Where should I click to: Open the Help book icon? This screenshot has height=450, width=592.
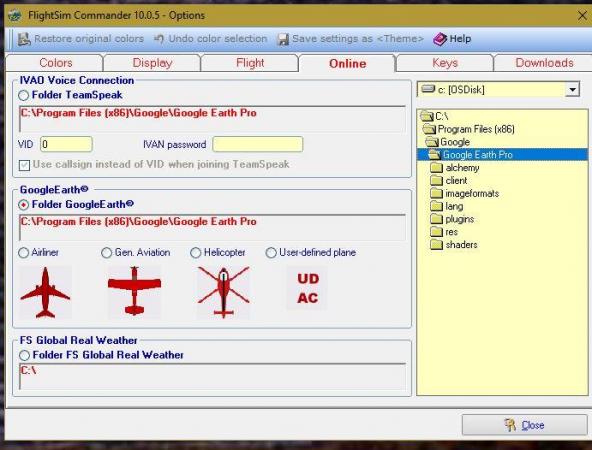coord(440,39)
